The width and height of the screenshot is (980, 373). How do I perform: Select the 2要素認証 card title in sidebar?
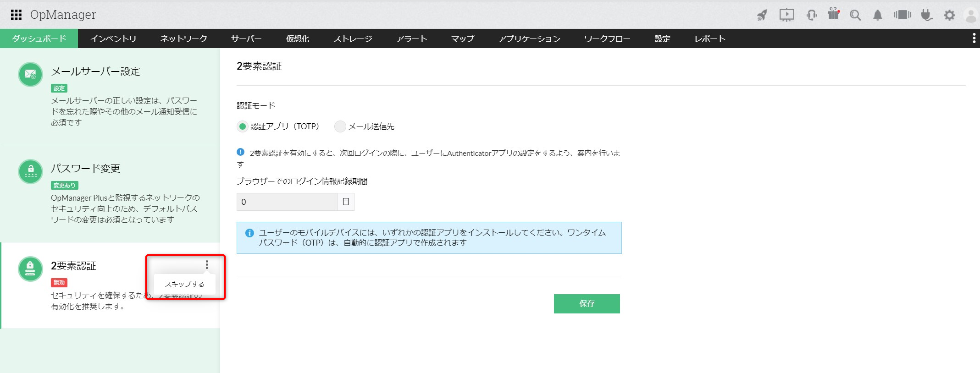click(73, 266)
